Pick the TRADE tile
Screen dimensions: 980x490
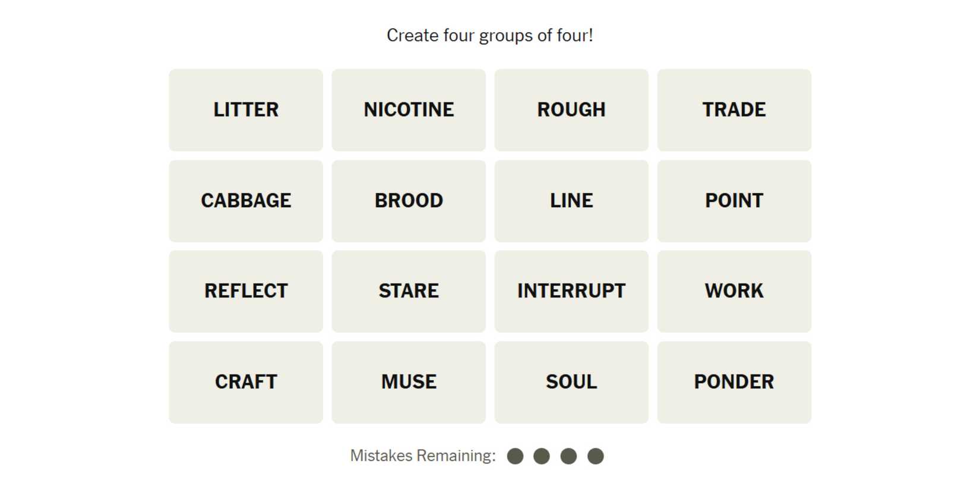pyautogui.click(x=734, y=110)
